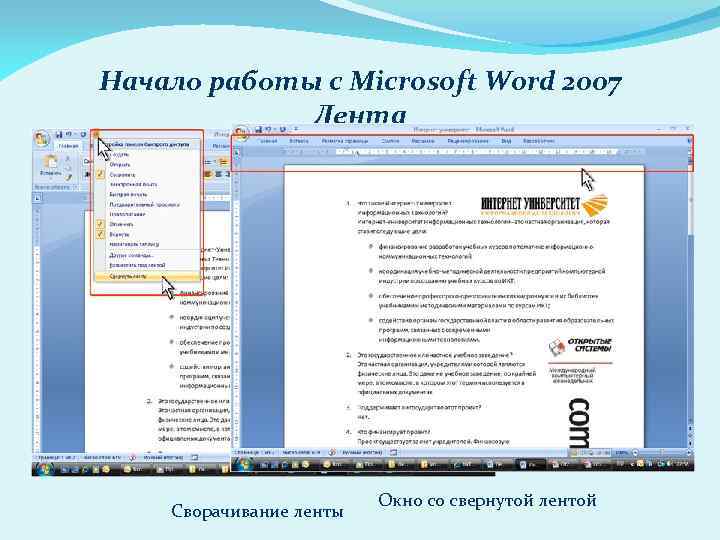Open Главная tab in right window's collapsed ribbon
The width and height of the screenshot is (720, 540).
tap(269, 141)
